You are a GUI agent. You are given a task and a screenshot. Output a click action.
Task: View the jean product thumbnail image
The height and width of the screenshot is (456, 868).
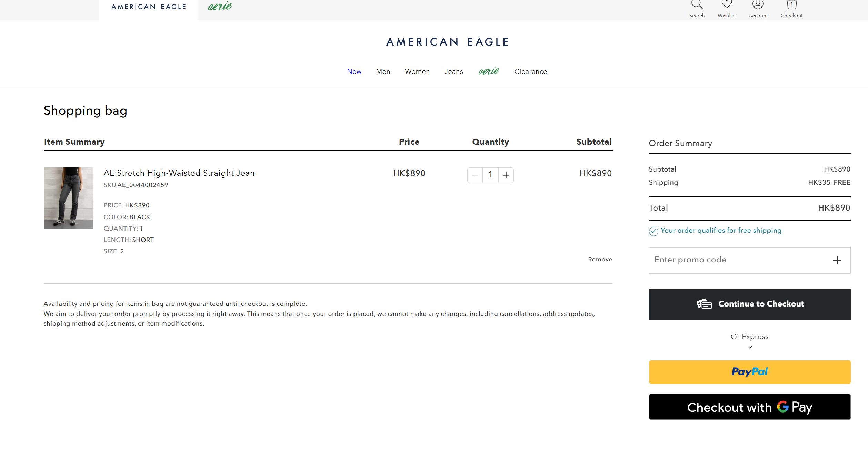pyautogui.click(x=69, y=198)
